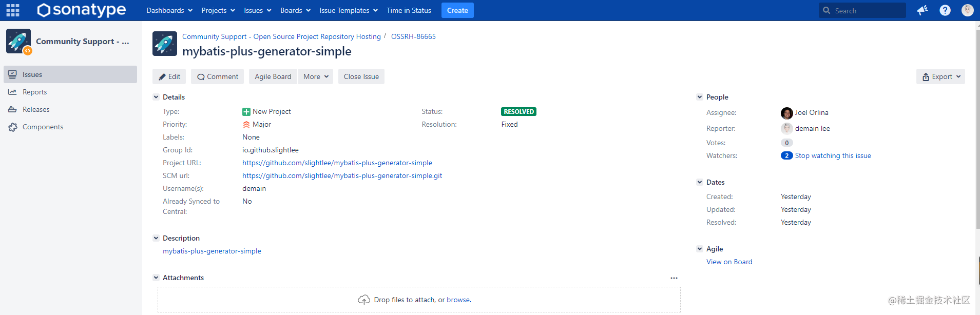
Task: Click the reporter name demain lee
Action: [813, 129]
